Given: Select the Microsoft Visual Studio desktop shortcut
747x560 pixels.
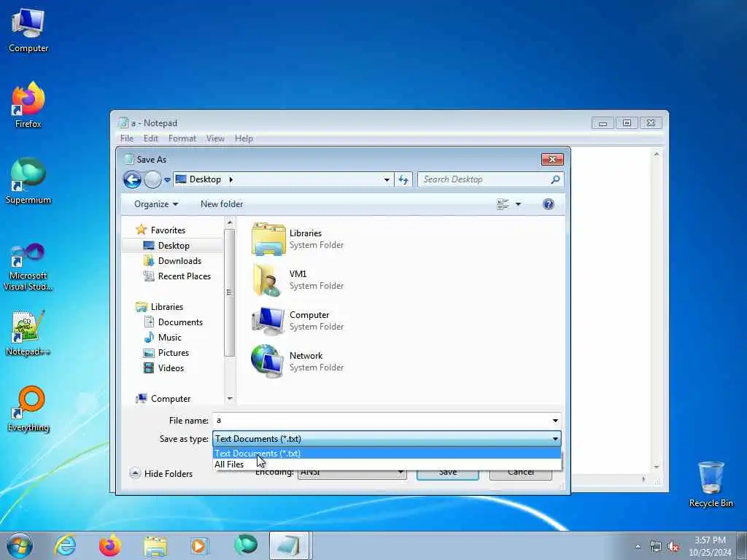Looking at the screenshot, I should [28, 267].
